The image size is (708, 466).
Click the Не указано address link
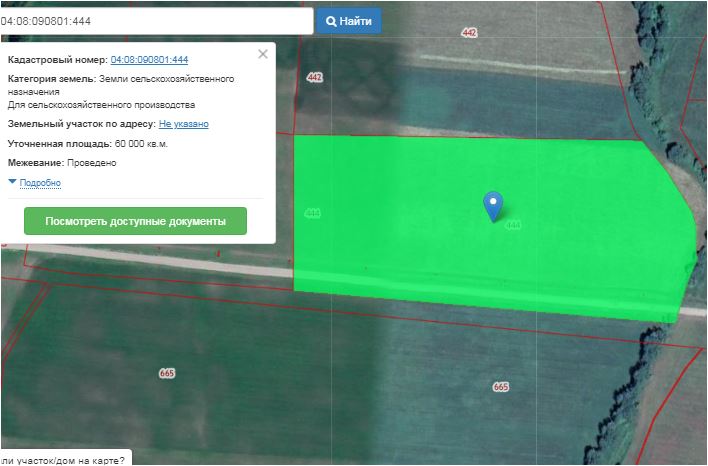tap(183, 124)
